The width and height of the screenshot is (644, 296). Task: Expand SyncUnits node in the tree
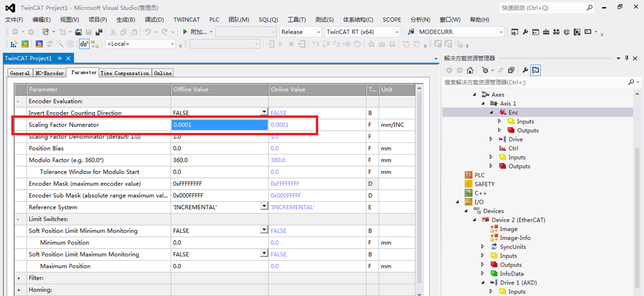click(x=483, y=247)
